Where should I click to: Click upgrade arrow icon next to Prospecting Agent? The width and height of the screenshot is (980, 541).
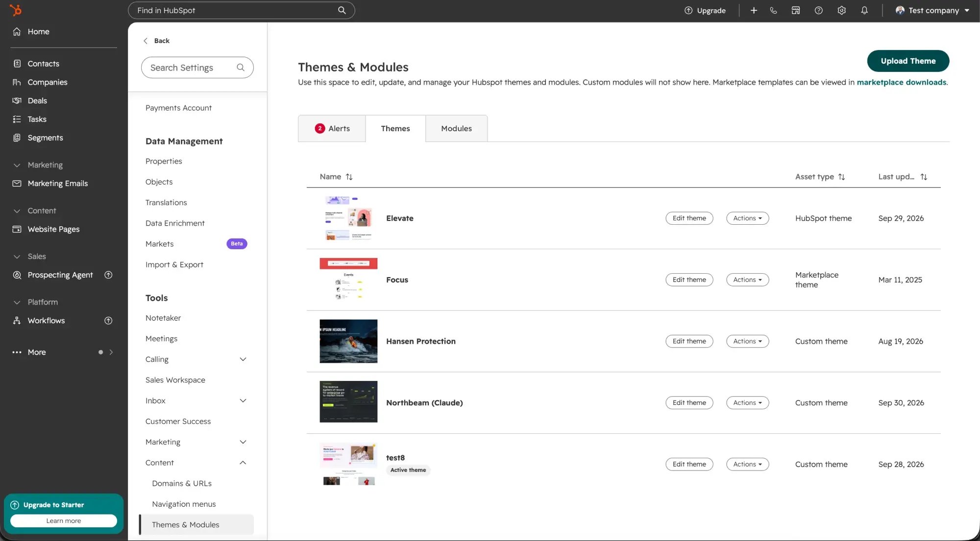[x=109, y=275]
